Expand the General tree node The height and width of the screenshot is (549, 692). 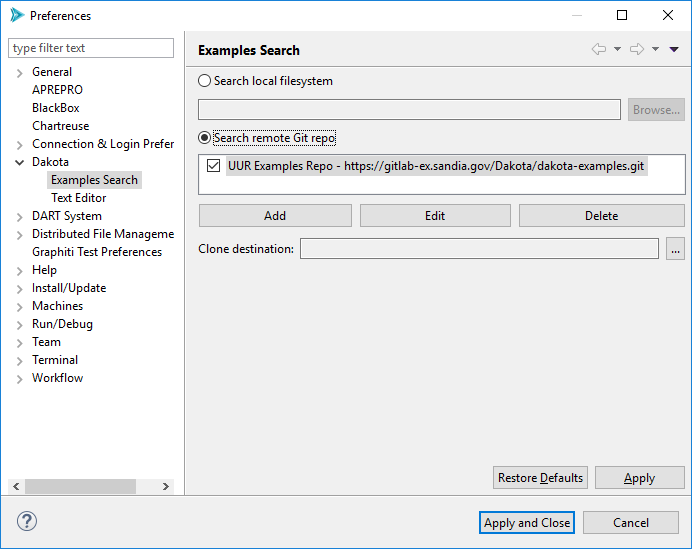tap(19, 73)
